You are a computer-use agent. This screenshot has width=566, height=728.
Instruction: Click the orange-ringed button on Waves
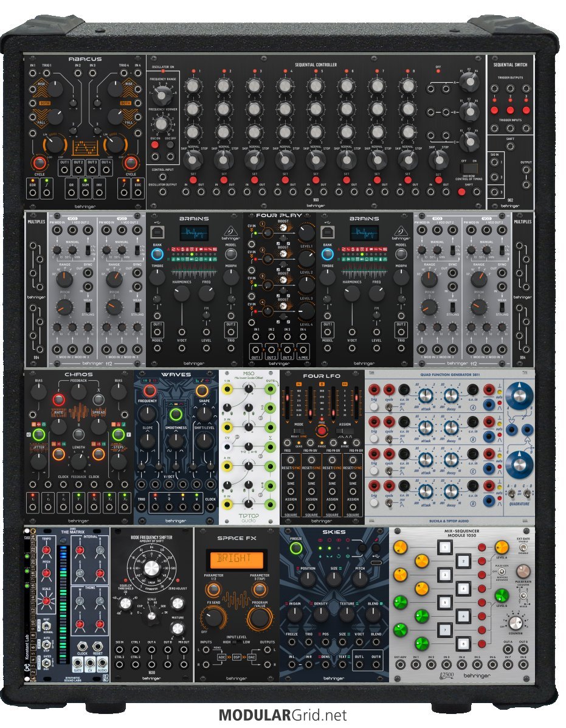202,390
